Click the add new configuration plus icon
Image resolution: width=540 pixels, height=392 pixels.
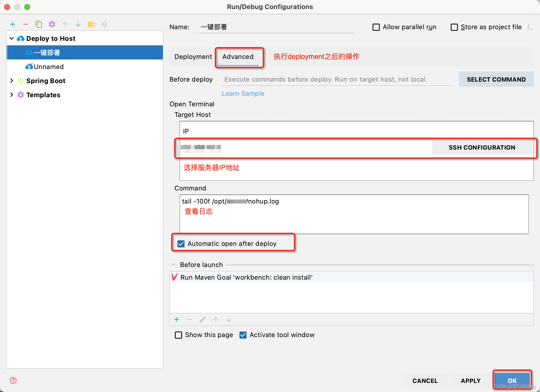tap(13, 24)
